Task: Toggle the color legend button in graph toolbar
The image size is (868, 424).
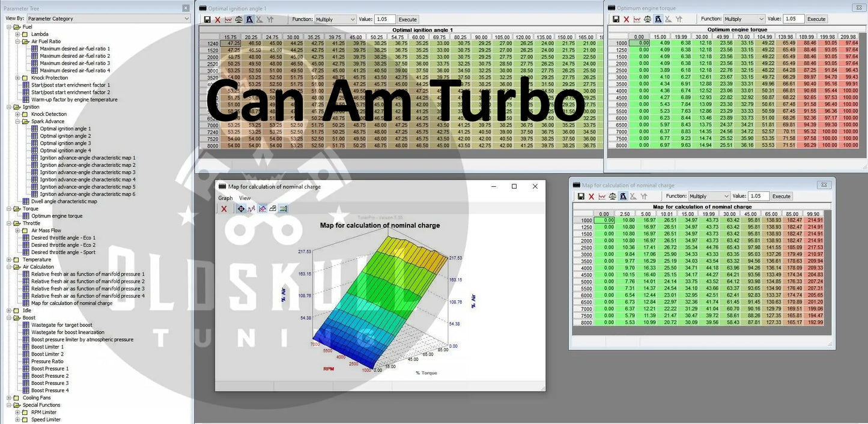Action: tap(284, 209)
